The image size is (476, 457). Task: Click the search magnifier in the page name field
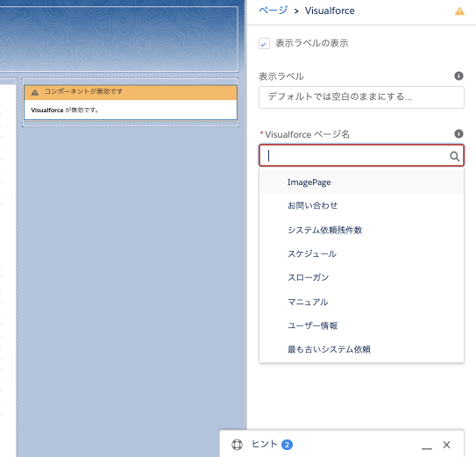pos(454,156)
